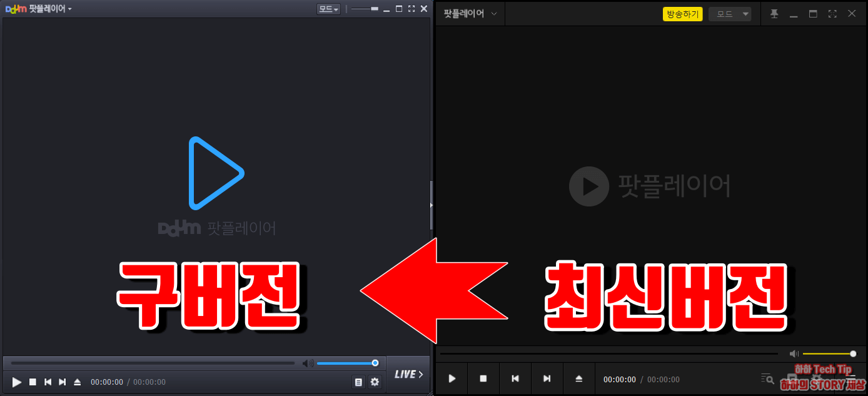Stop playback in the old-version player

(x=33, y=382)
